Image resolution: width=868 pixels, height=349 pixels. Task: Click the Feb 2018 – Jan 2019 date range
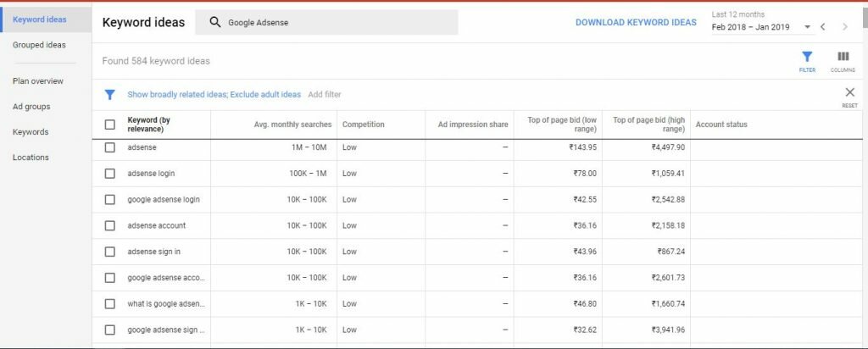(751, 26)
